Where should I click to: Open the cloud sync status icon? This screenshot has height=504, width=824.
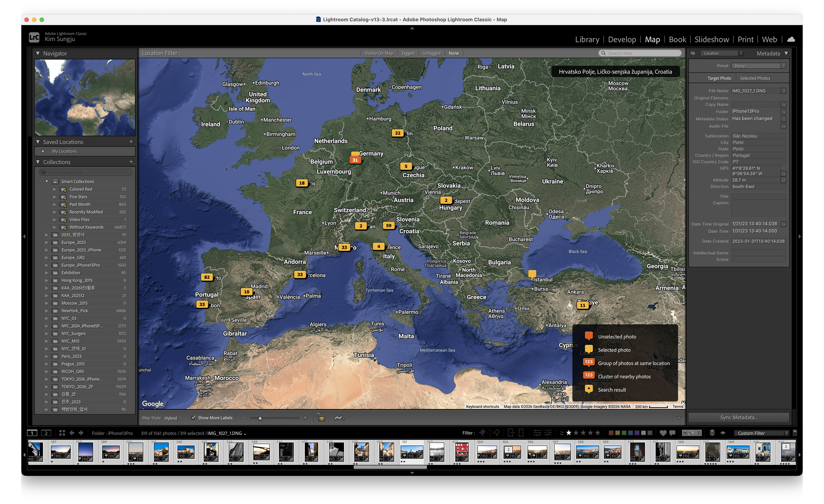click(x=791, y=39)
